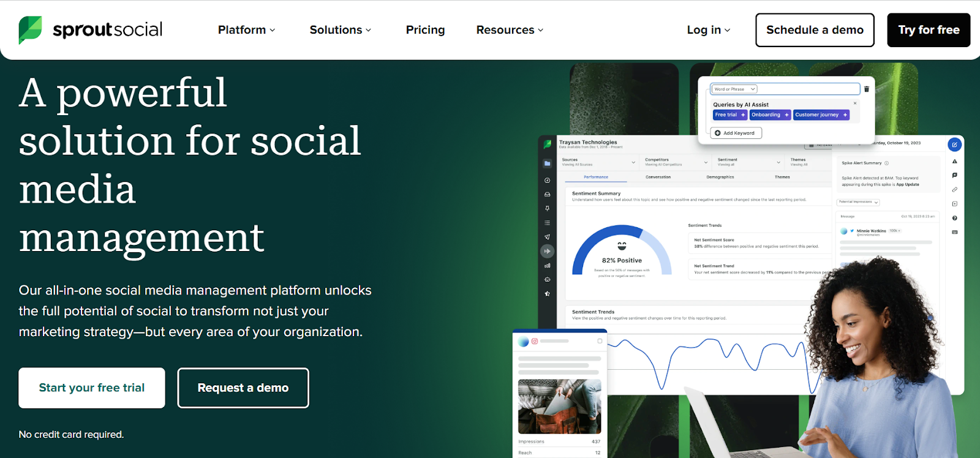The image size is (980, 458).
Task: Click the compass icon in dashboard sidebar
Action: coord(548,180)
